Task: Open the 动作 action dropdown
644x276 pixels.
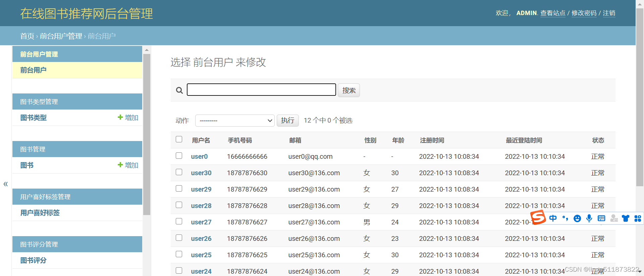Action: [235, 121]
